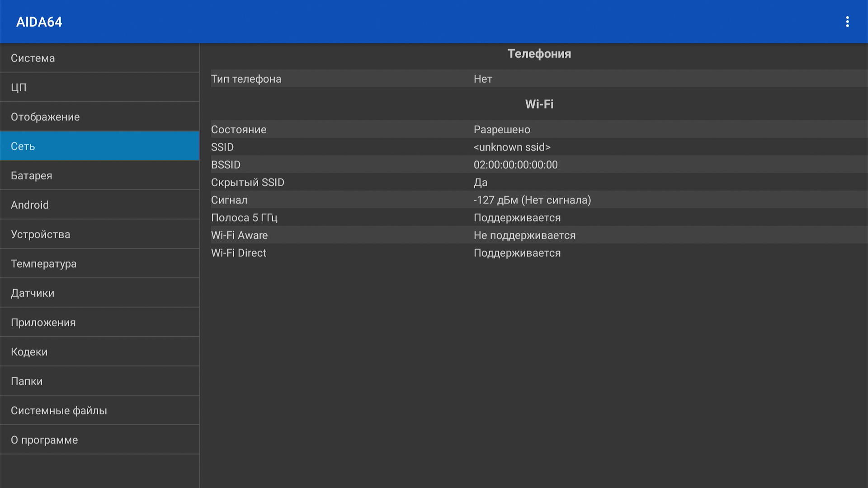Viewport: 868px width, 488px height.
Task: Click the SSID row value
Action: (512, 147)
